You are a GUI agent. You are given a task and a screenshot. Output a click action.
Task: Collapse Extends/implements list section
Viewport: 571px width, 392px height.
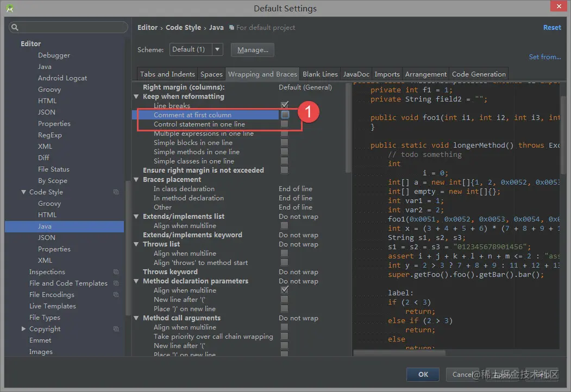point(136,216)
